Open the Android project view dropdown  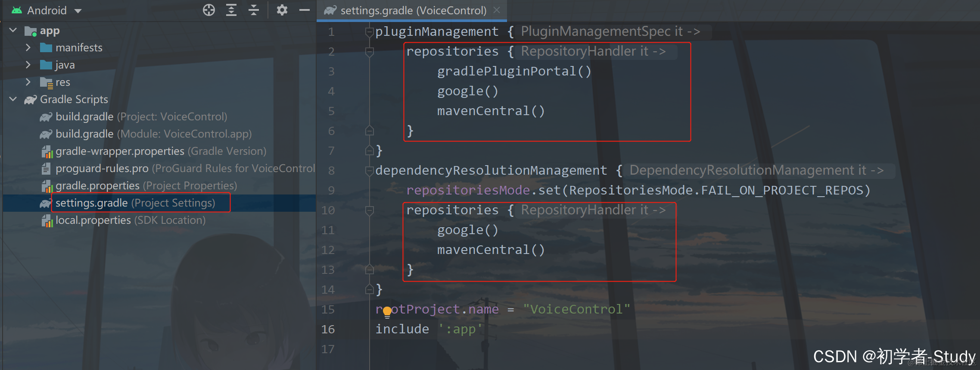[x=47, y=10]
